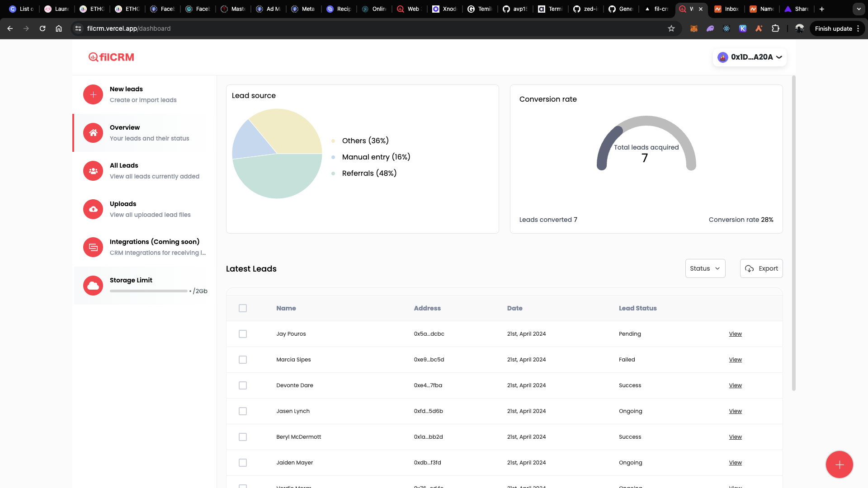Click the browser home icon

pos(59,28)
